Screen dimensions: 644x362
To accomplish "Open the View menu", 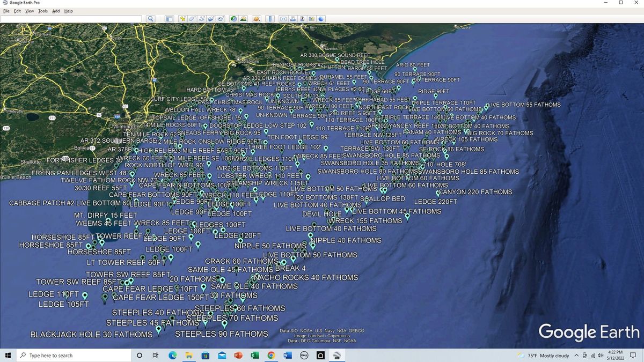I will (x=30, y=11).
